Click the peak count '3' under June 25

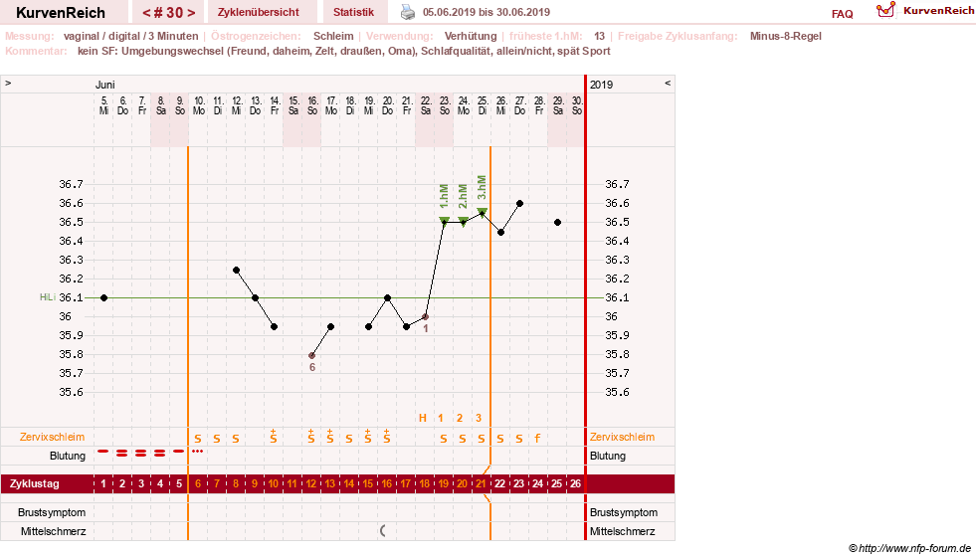[479, 418]
